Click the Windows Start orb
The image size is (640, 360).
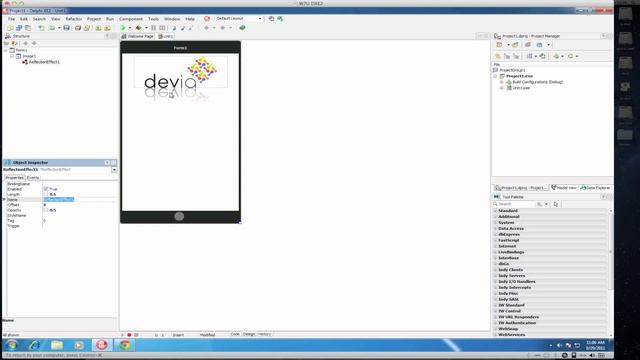[x=11, y=345]
